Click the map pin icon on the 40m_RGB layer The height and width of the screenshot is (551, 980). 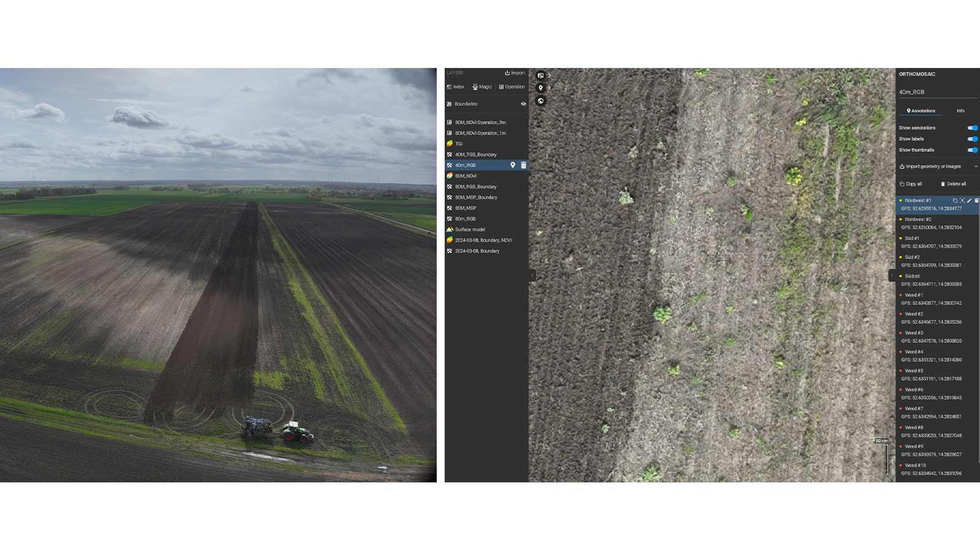[x=514, y=165]
